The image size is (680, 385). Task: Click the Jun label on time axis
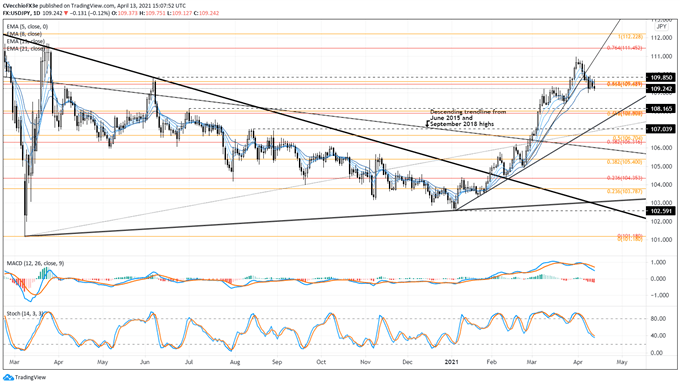[145, 362]
